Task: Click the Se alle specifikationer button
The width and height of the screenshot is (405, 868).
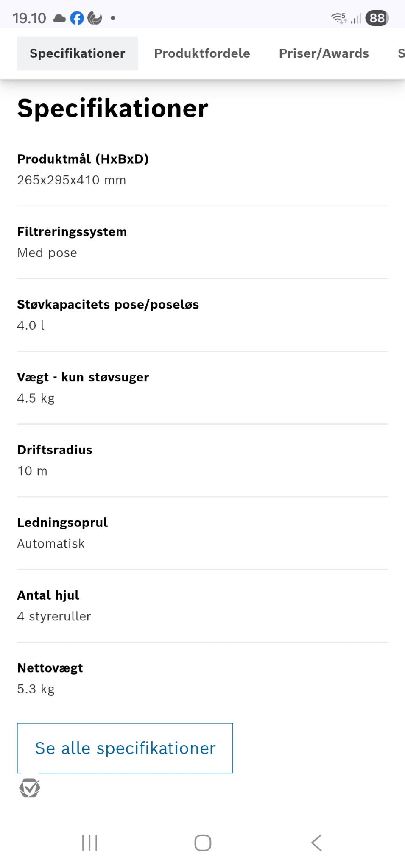Action: pyautogui.click(x=125, y=748)
